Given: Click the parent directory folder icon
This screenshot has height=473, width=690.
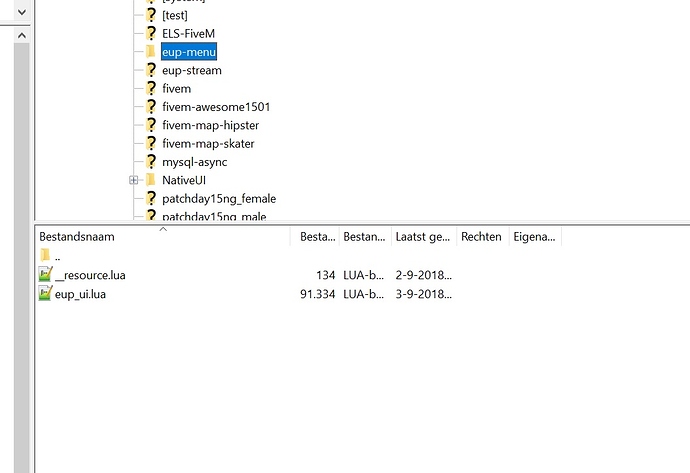Looking at the screenshot, I should coord(45,255).
